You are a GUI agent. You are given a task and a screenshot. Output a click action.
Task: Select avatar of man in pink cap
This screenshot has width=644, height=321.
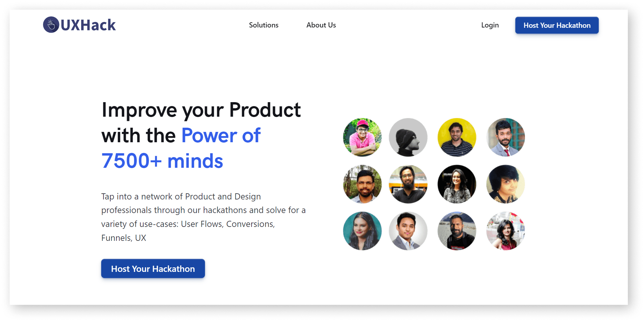click(362, 137)
